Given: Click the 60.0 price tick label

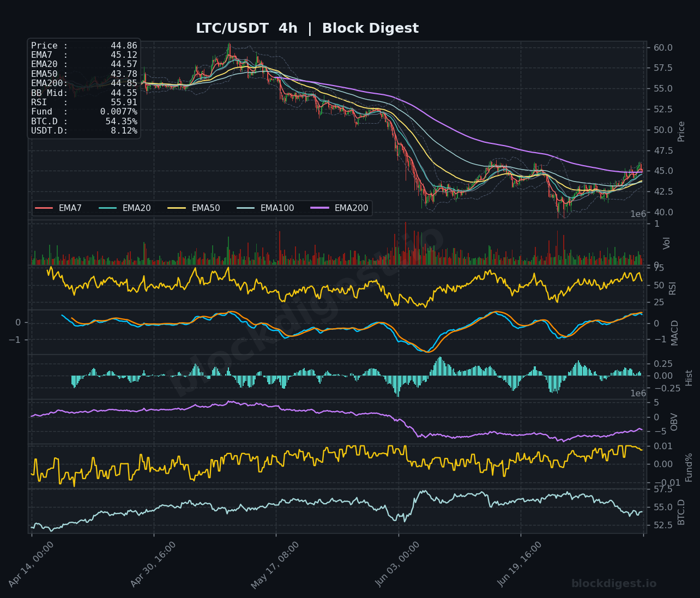Looking at the screenshot, I should pos(662,47).
